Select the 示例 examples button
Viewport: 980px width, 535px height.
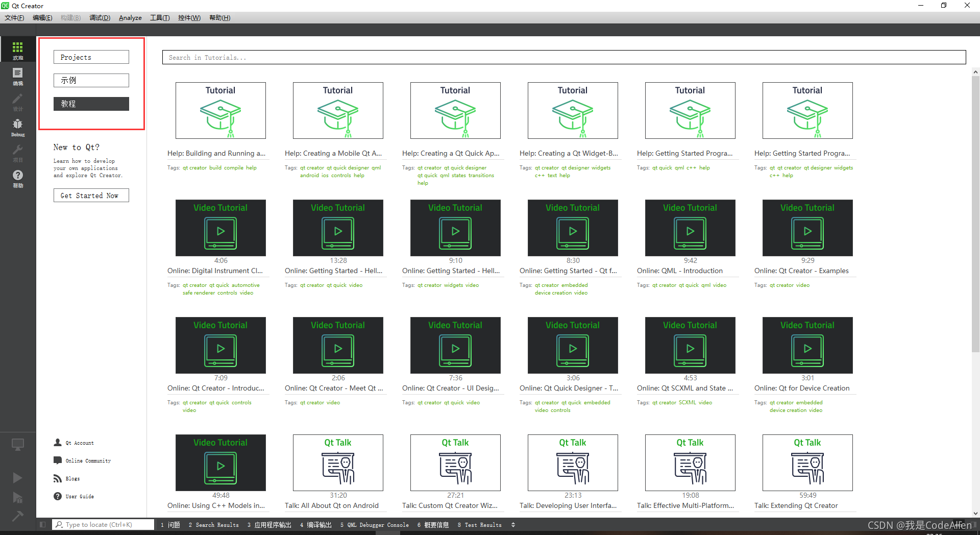(91, 80)
